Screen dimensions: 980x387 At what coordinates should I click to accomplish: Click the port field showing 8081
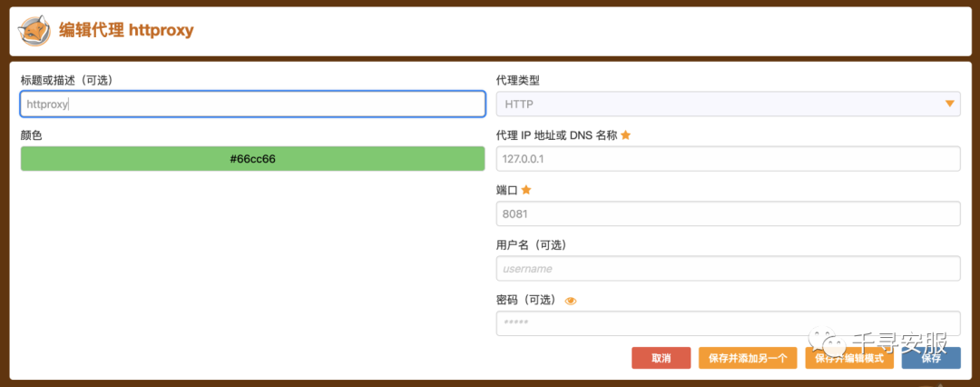(x=728, y=213)
